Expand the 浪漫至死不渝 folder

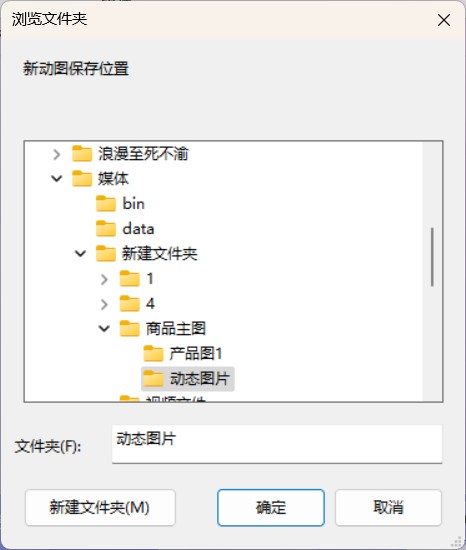[56, 154]
